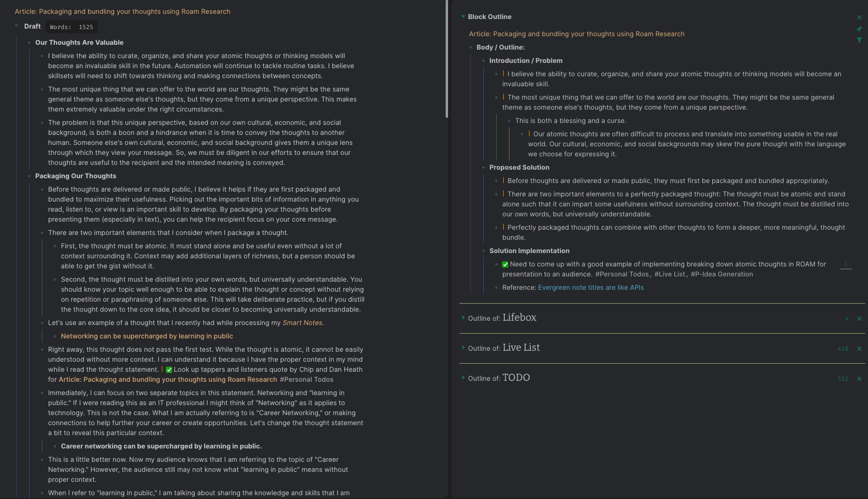Uncheck the 'Need to come up with a good example' todo
Image resolution: width=868 pixels, height=499 pixels.
505,264
